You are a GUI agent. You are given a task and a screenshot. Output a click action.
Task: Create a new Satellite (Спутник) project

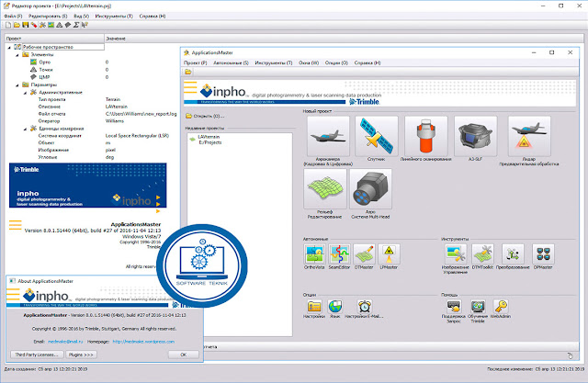[377, 136]
